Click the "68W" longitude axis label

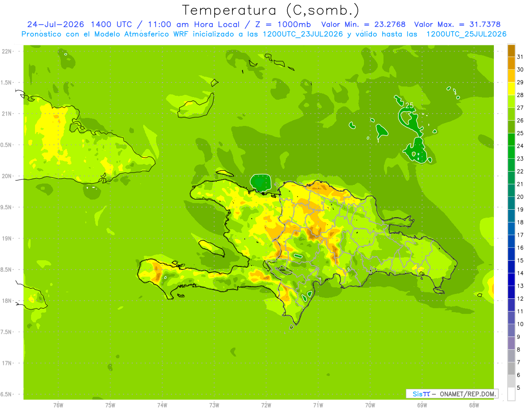tap(474, 405)
